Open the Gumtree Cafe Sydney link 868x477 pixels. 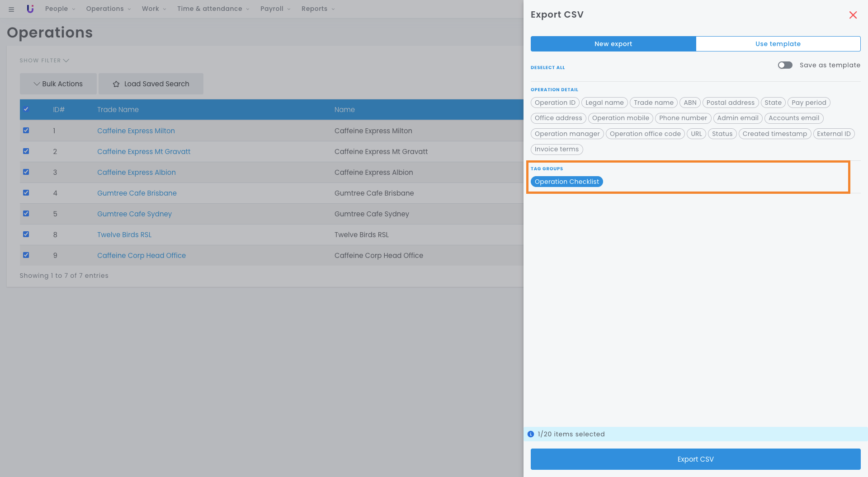click(x=134, y=214)
